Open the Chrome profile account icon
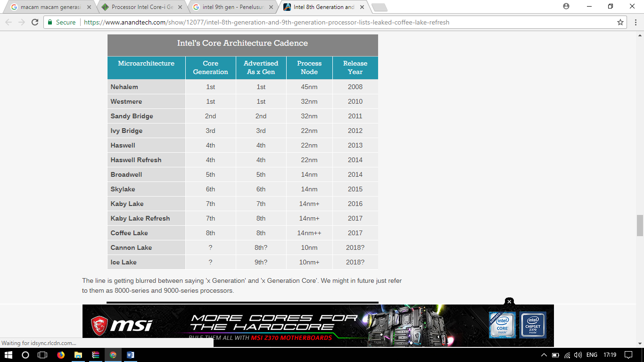Viewport: 644px width, 362px height. click(566, 6)
